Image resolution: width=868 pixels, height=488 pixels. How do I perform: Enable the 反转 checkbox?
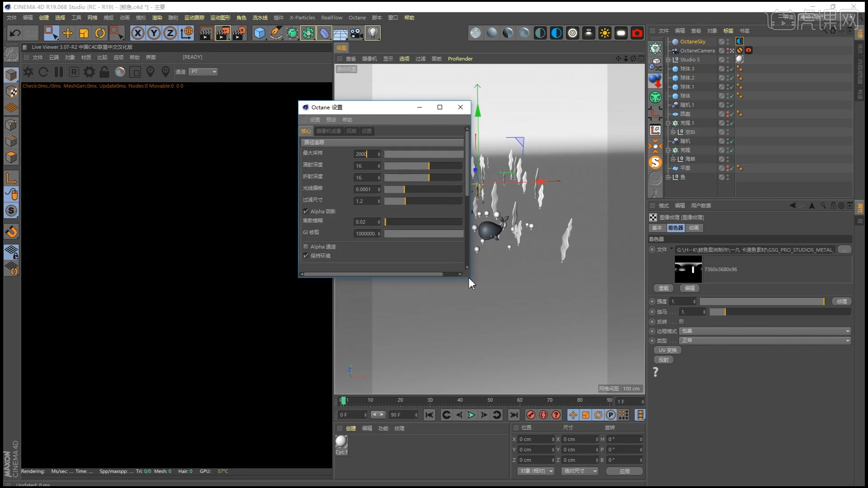[681, 322]
